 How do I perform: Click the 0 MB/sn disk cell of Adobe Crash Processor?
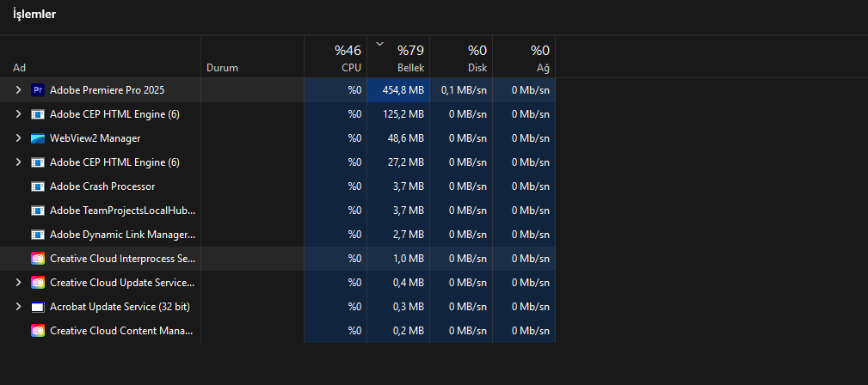pyautogui.click(x=462, y=186)
